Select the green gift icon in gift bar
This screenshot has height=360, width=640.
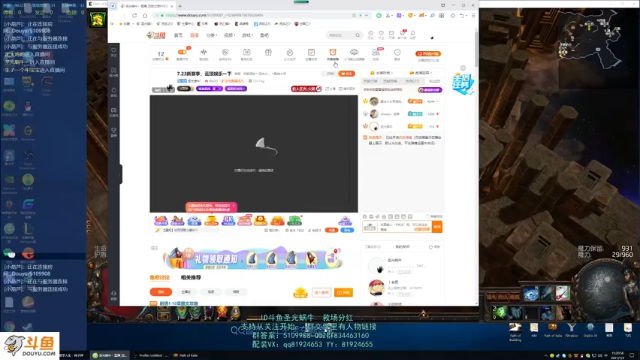[294, 221]
